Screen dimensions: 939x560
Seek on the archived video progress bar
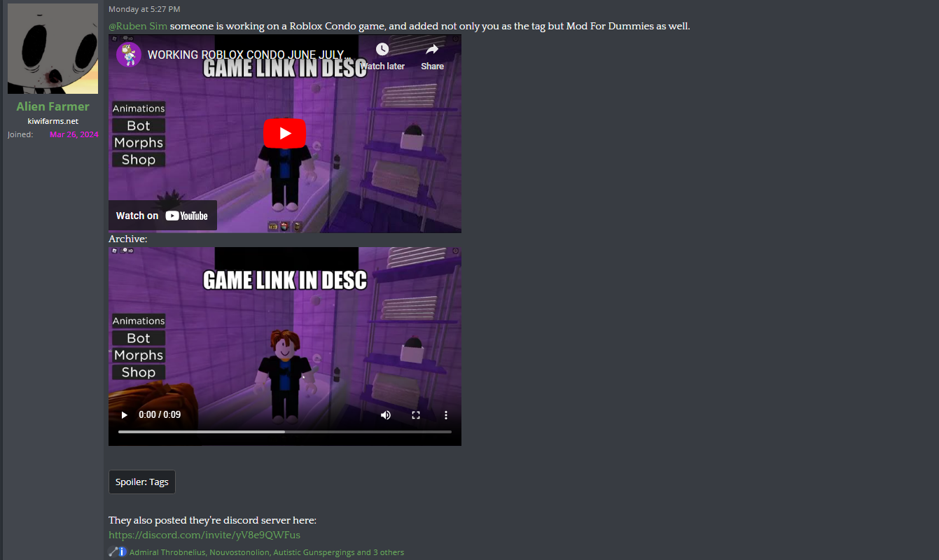click(x=285, y=432)
